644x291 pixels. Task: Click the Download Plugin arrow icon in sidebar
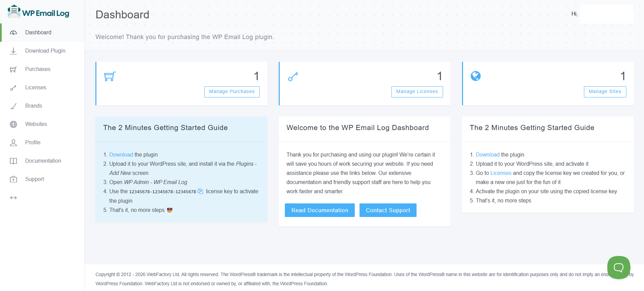[x=14, y=51]
